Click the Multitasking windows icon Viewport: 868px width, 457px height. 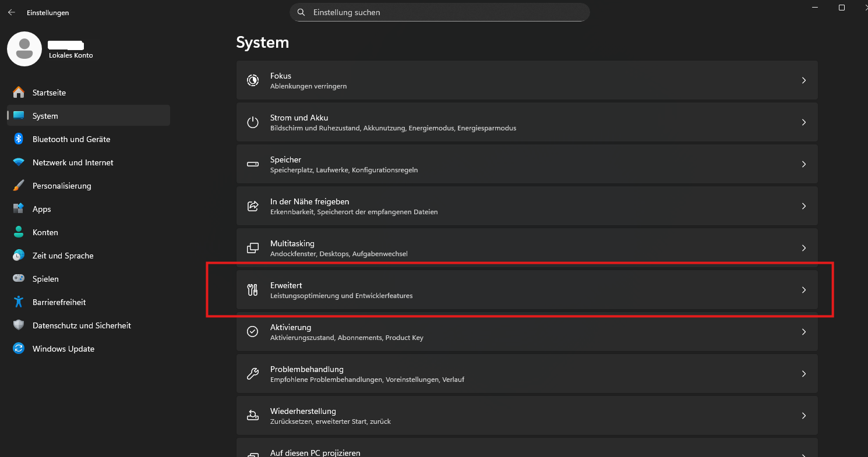coord(253,248)
